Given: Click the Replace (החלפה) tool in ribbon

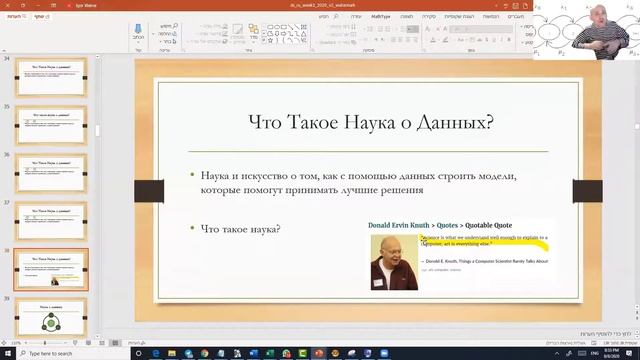Looking at the screenshot, I should 167,33.
